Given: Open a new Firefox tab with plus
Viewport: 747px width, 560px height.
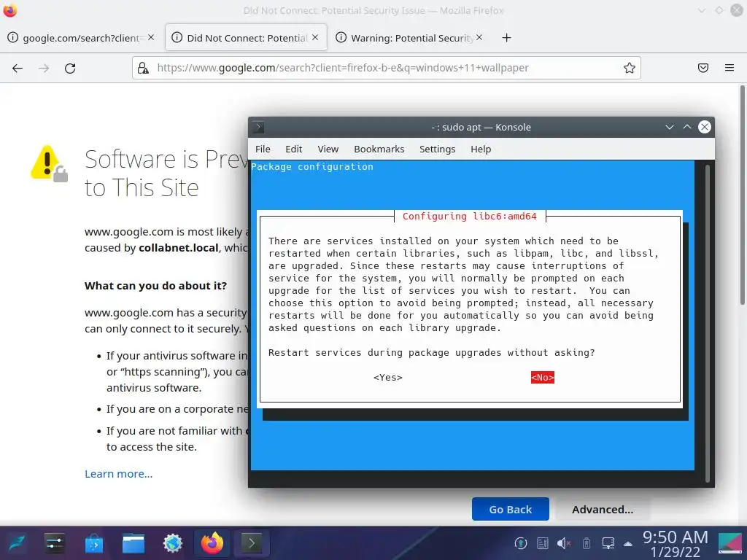Looking at the screenshot, I should (x=506, y=38).
